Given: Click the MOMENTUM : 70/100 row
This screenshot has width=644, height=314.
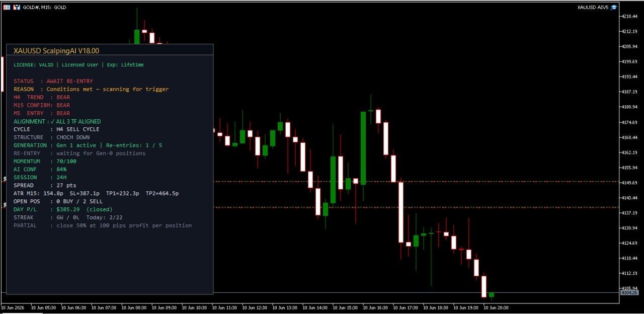Looking at the screenshot, I should pos(45,162).
